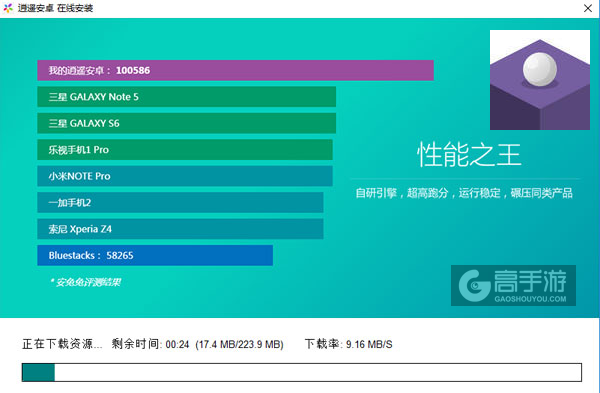Select the 三星 GALAXY Note 5 bar

click(x=186, y=97)
